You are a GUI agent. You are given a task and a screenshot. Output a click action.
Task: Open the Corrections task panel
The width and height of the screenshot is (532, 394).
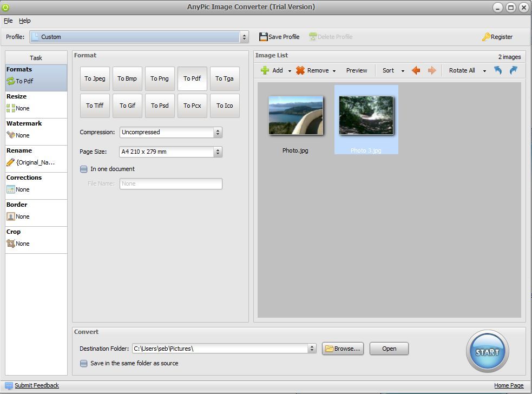click(24, 178)
